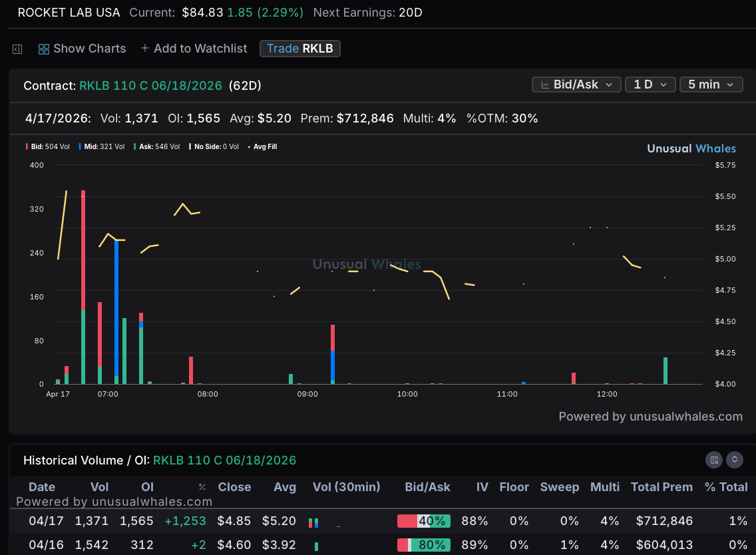756x555 pixels.
Task: Click the 1,542 volume cell
Action: (92, 546)
